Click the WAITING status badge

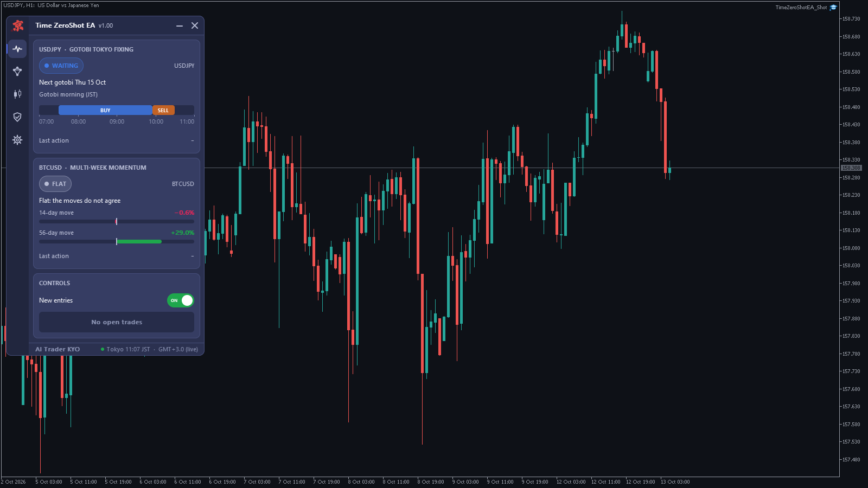pyautogui.click(x=61, y=66)
